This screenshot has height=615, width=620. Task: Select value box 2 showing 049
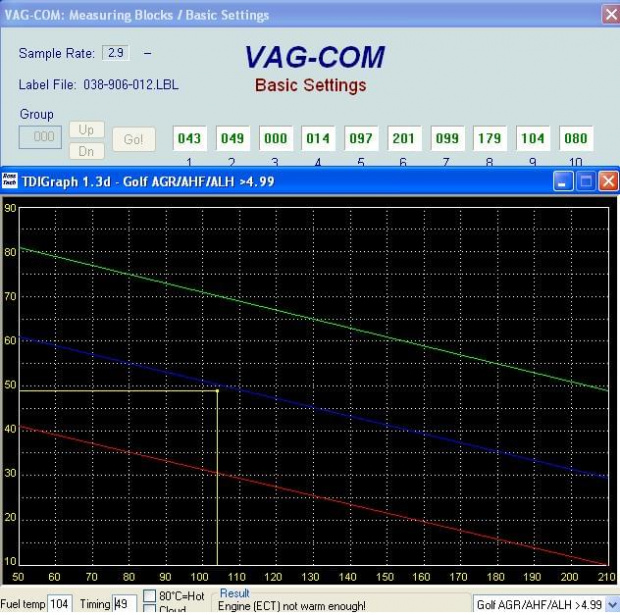pyautogui.click(x=232, y=138)
